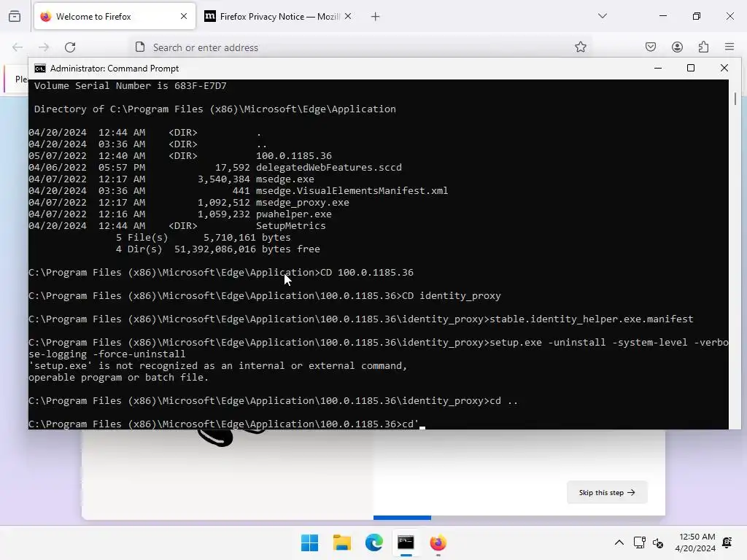Show hidden system tray icons chevron
Image resolution: width=747 pixels, height=560 pixels.
click(x=619, y=542)
